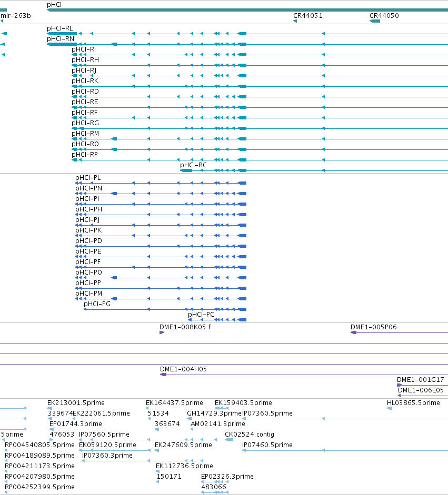Click the IP07560.5prime EST label
Image resolution: width=448 pixels, height=495 pixels.
tap(104, 435)
